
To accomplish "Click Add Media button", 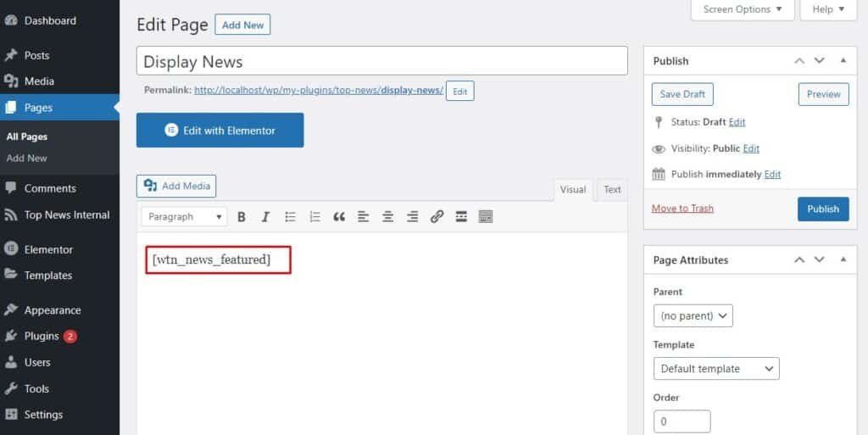I will pyautogui.click(x=176, y=186).
